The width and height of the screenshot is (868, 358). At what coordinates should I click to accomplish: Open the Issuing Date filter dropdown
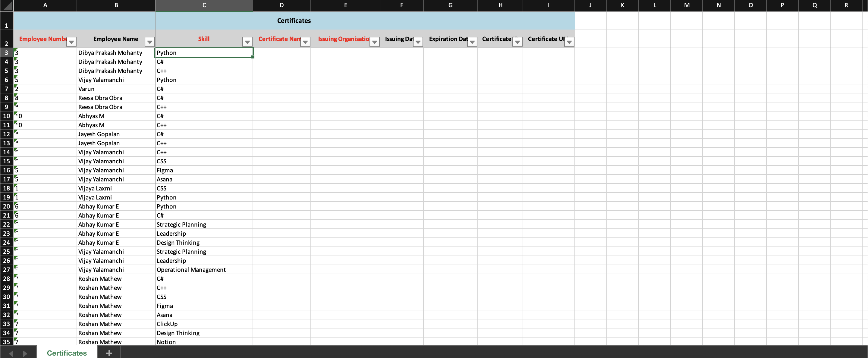pyautogui.click(x=417, y=42)
